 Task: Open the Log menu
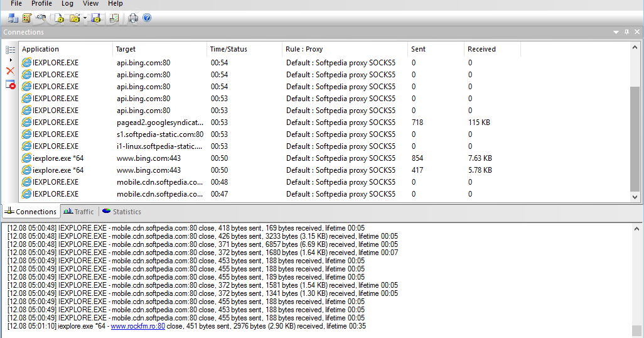tap(67, 4)
